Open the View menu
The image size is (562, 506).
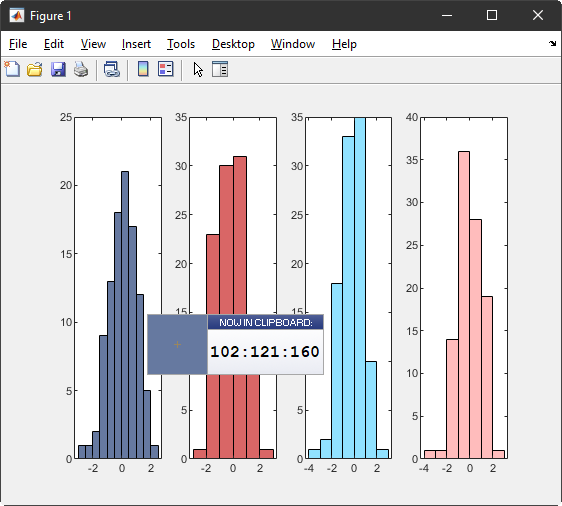coord(93,44)
